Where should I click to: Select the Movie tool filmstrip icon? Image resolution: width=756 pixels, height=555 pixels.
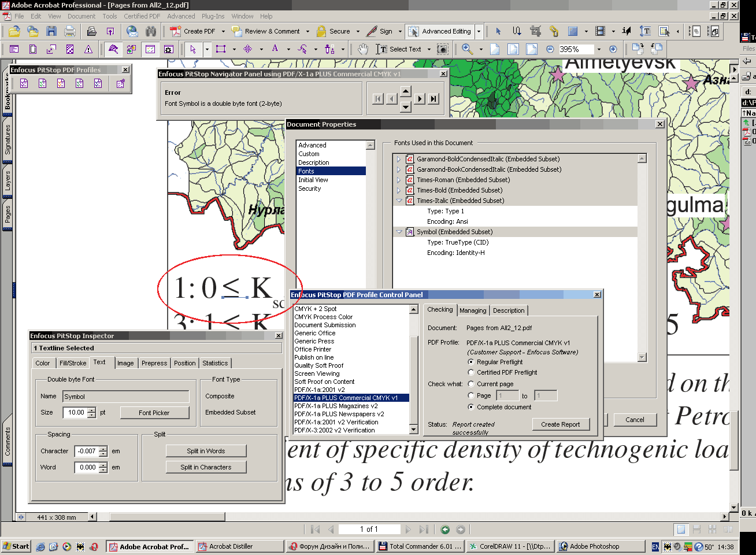tap(601, 31)
